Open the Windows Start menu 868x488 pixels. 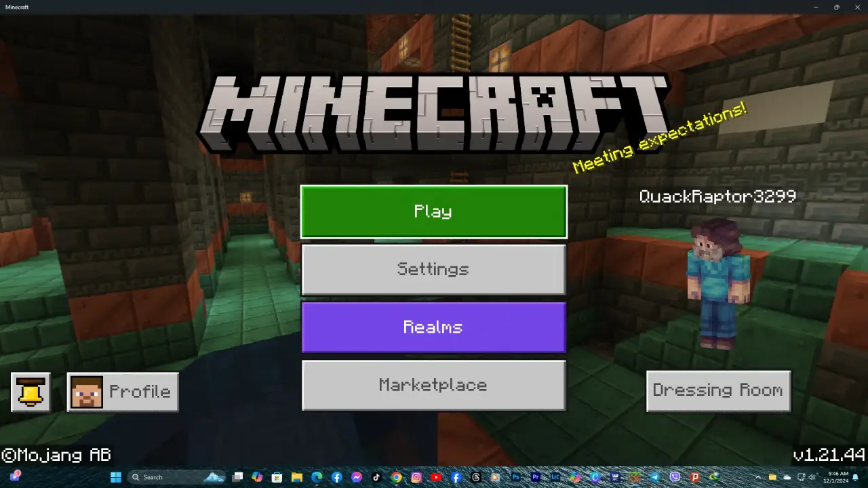tap(116, 477)
